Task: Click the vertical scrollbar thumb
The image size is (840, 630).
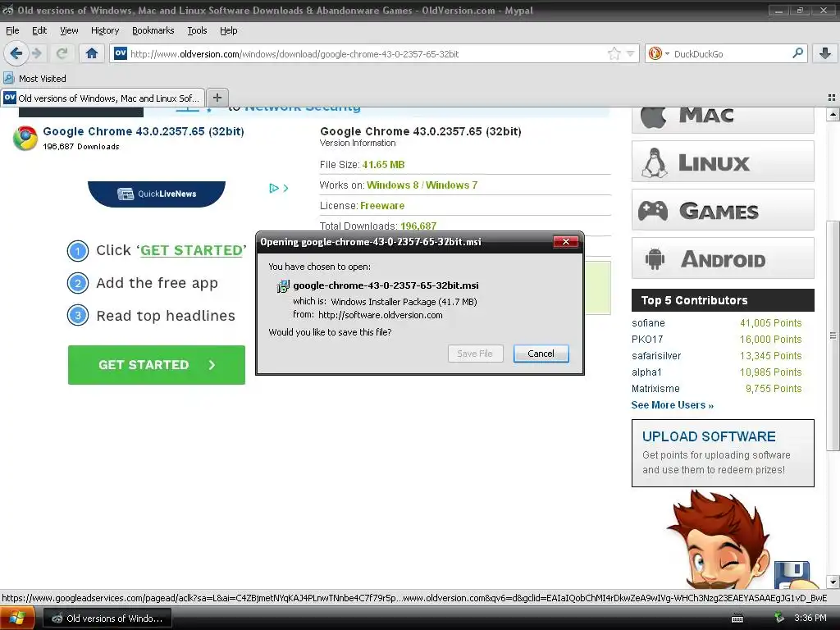Action: click(x=833, y=336)
